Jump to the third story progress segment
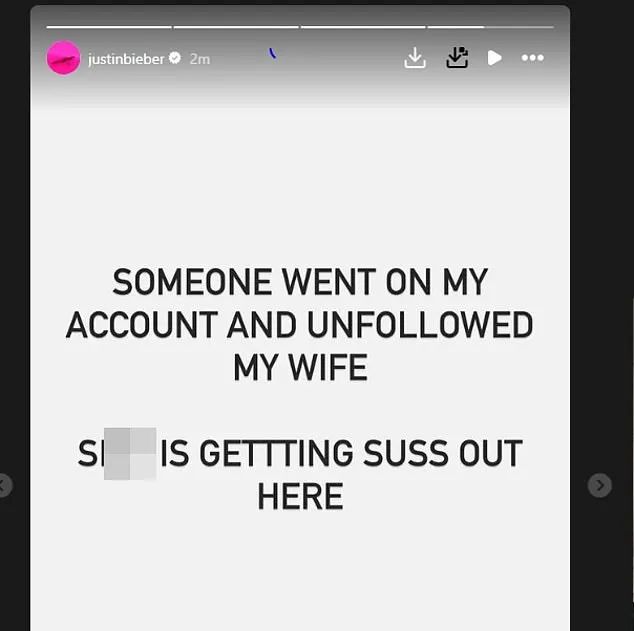 pos(363,27)
